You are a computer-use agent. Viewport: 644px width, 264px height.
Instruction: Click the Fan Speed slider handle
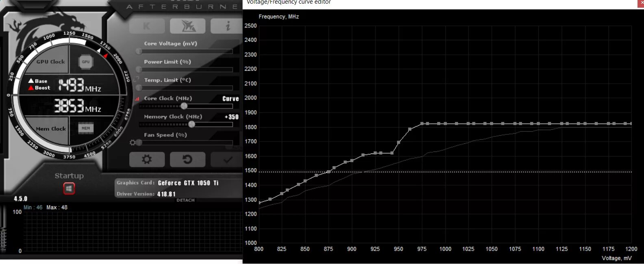139,143
